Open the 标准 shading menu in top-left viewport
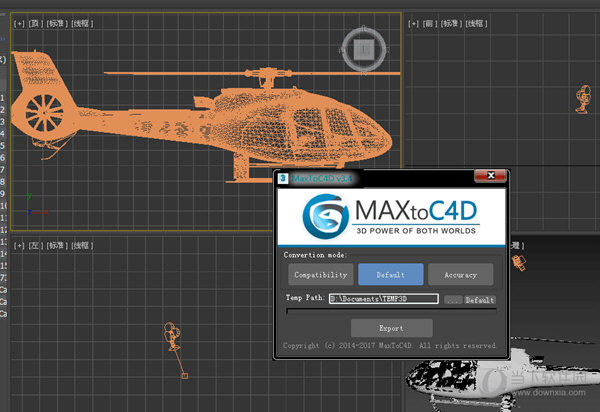 point(57,23)
